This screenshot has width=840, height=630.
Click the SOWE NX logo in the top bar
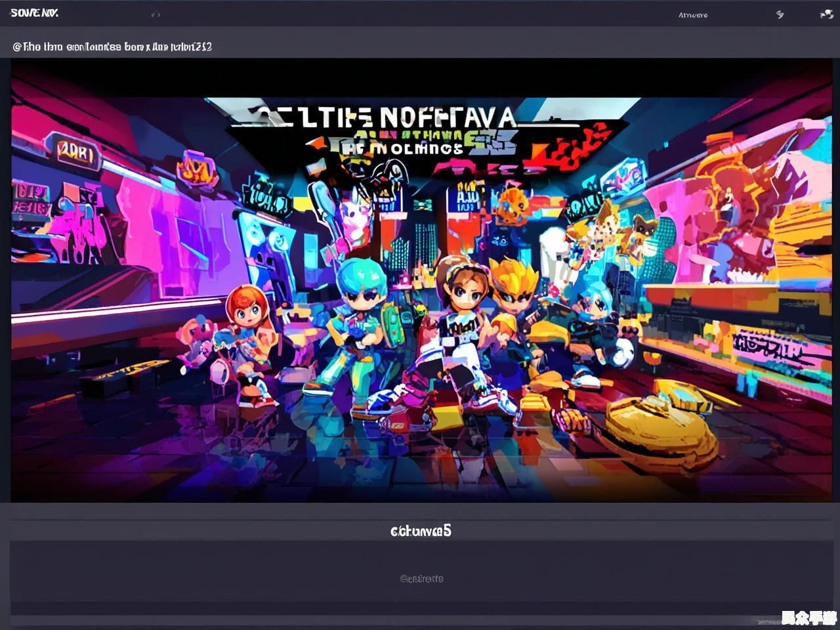pos(34,13)
